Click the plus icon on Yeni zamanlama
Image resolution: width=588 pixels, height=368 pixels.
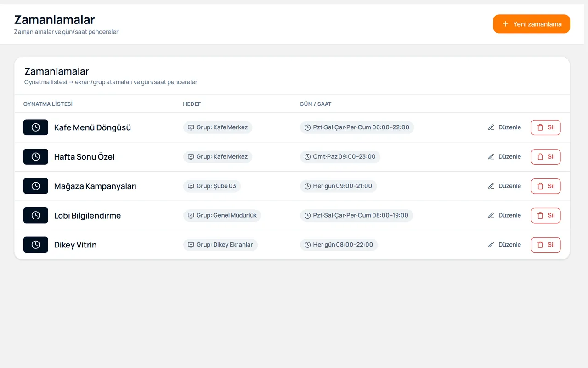coord(505,24)
